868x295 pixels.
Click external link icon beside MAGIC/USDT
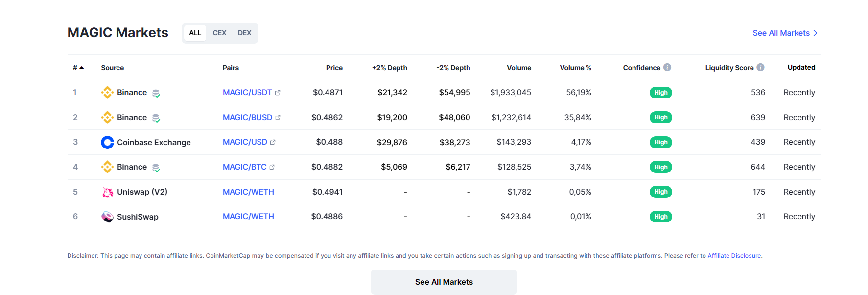tap(278, 93)
